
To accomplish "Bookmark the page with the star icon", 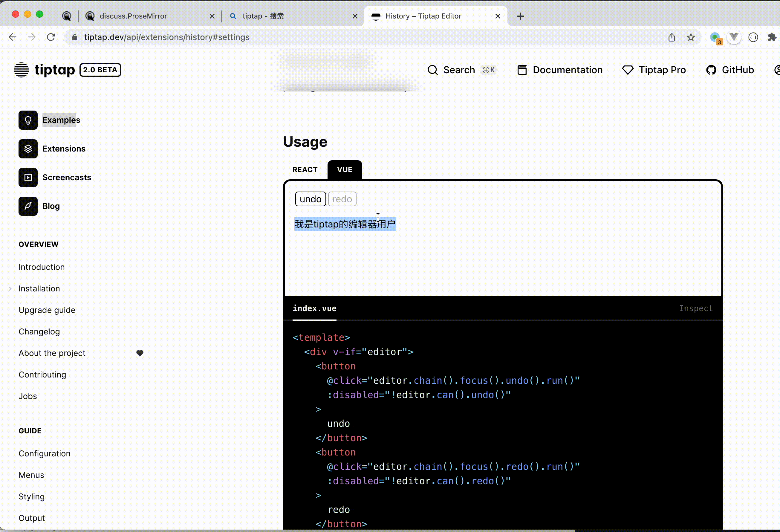I will tap(691, 37).
